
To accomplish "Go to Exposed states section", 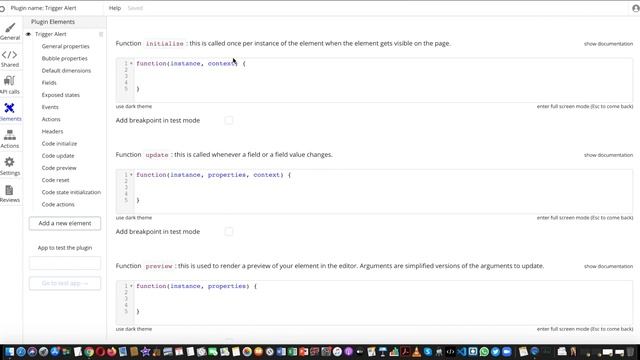I will point(60,95).
